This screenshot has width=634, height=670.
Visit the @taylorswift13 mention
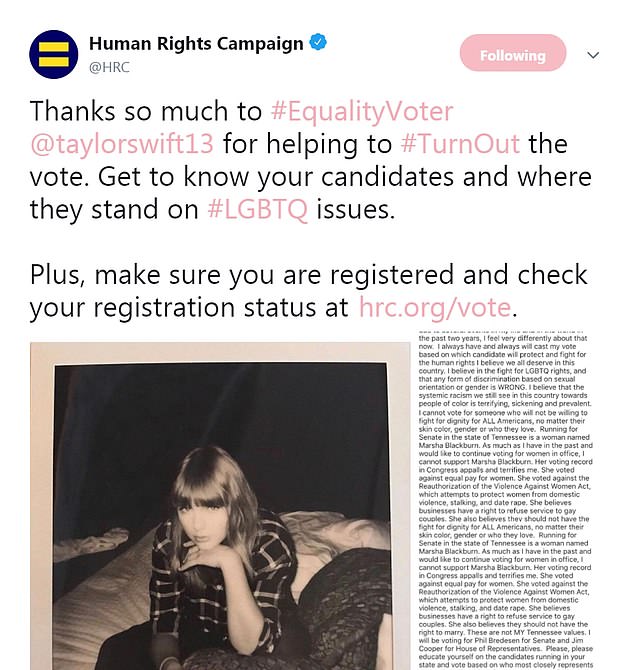[x=122, y=143]
